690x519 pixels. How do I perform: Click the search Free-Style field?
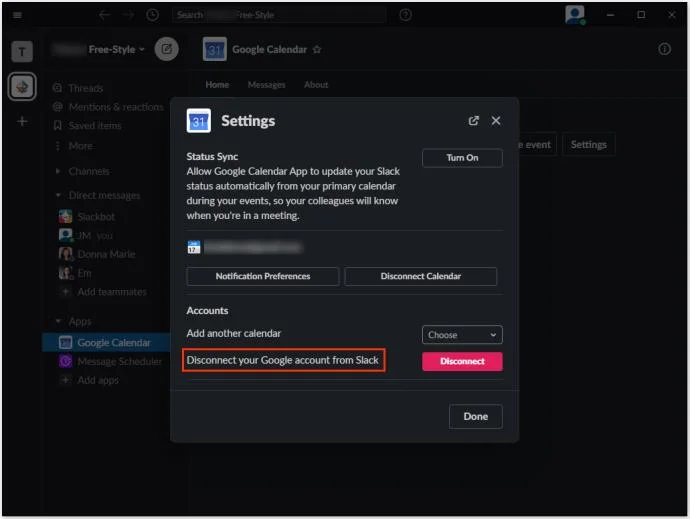[279, 15]
